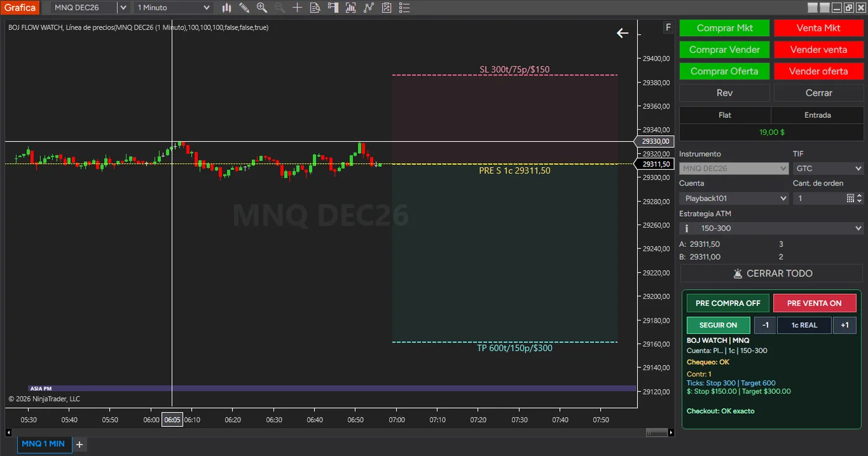The width and height of the screenshot is (868, 456).
Task: Click the Cant. de orden quantity field
Action: point(819,199)
